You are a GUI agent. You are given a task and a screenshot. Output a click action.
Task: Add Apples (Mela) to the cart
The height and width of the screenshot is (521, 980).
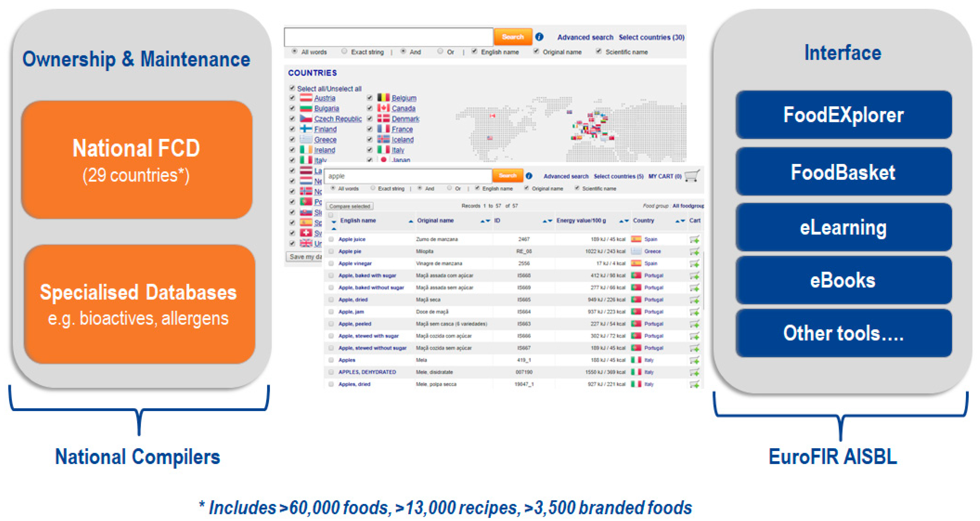[x=694, y=360]
